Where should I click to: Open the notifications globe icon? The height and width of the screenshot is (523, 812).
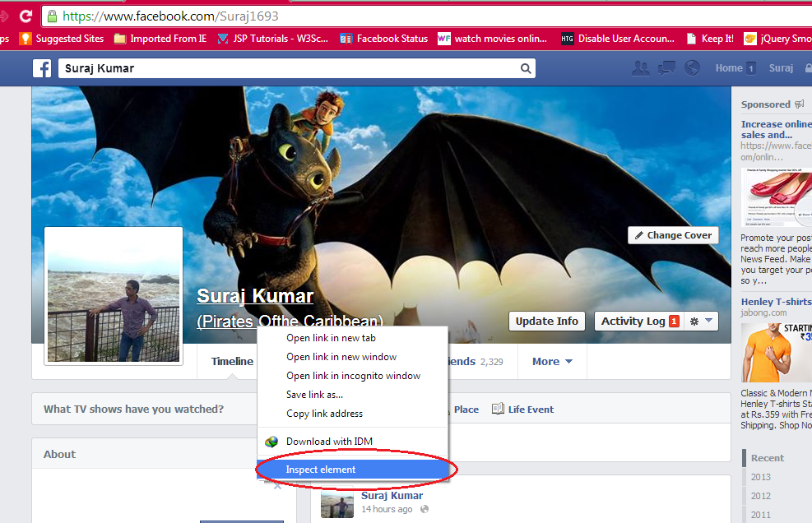coord(692,67)
